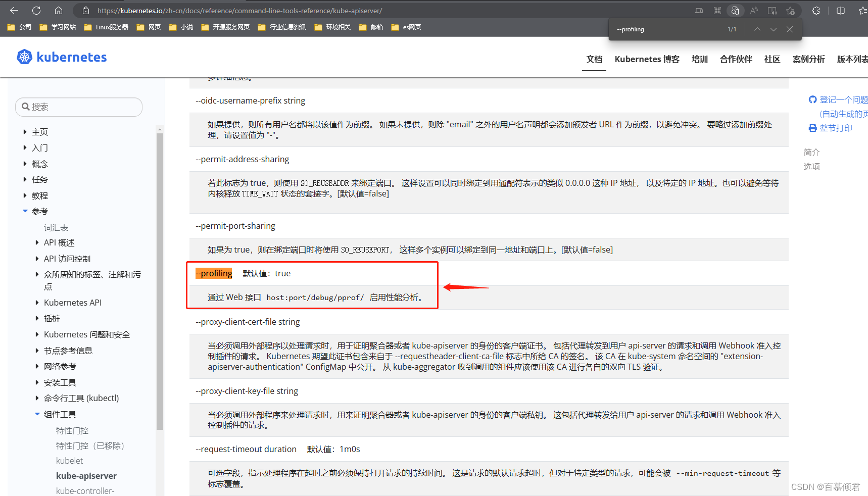
Task: Open the 学习网站 bookmark folder
Action: [58, 27]
